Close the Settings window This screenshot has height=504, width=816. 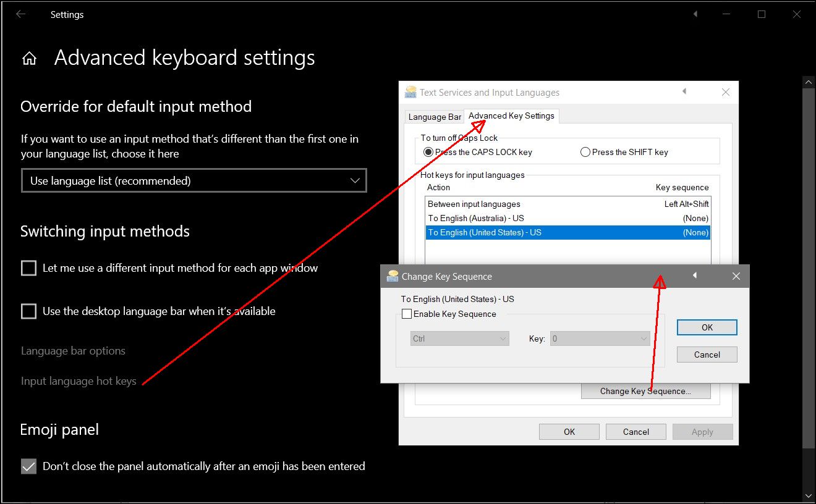(797, 14)
